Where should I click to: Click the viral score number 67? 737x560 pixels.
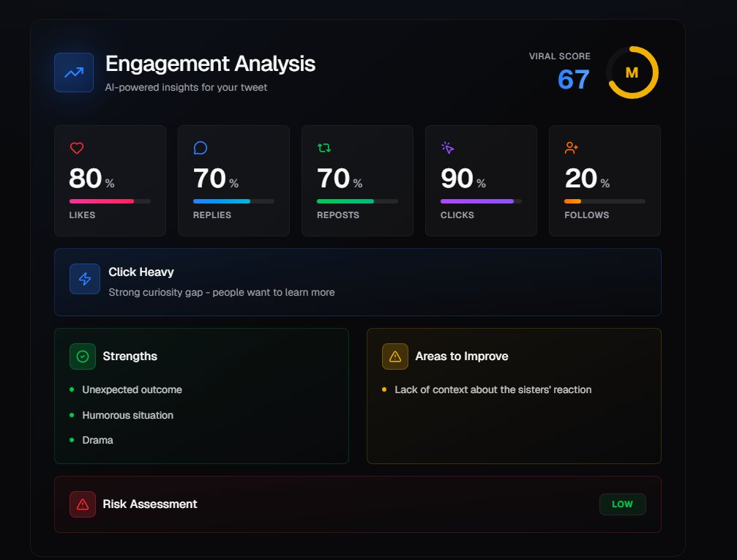[575, 79]
